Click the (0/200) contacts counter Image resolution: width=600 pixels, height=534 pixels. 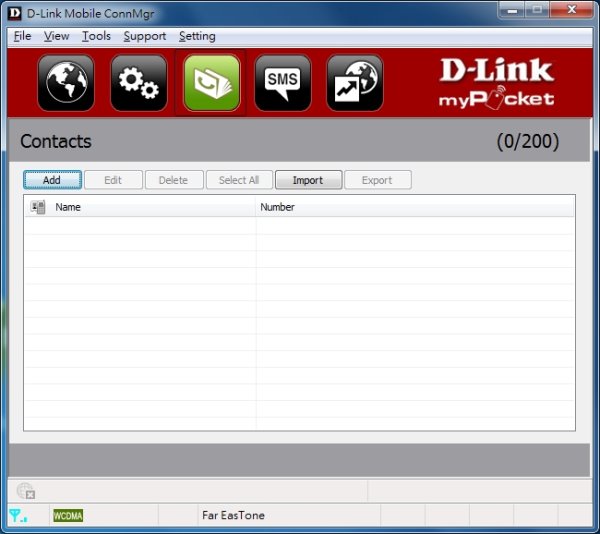[x=528, y=141]
